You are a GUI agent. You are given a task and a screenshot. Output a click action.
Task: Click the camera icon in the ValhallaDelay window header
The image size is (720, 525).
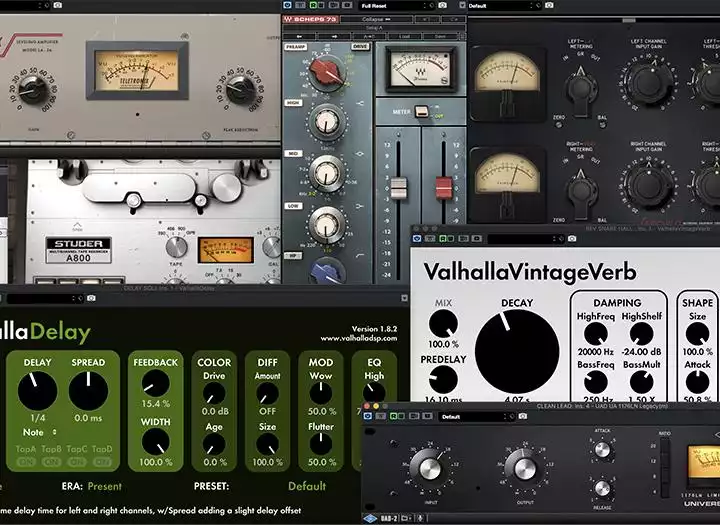coord(91,298)
